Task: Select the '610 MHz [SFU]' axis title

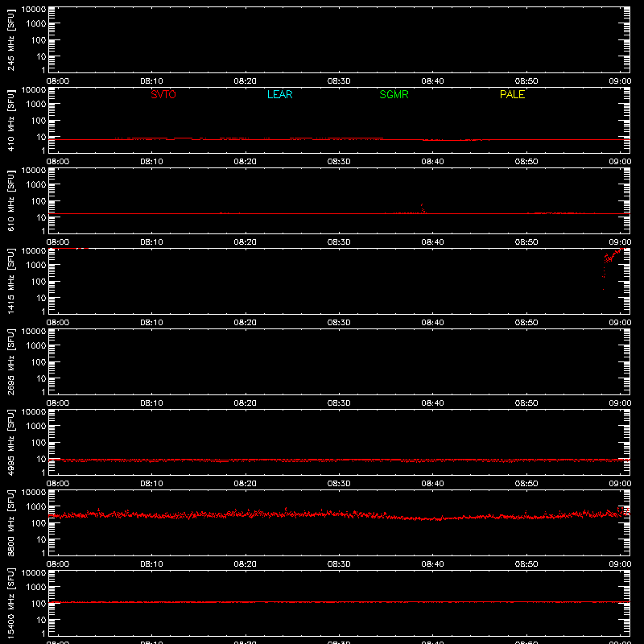Action: (x=11, y=200)
